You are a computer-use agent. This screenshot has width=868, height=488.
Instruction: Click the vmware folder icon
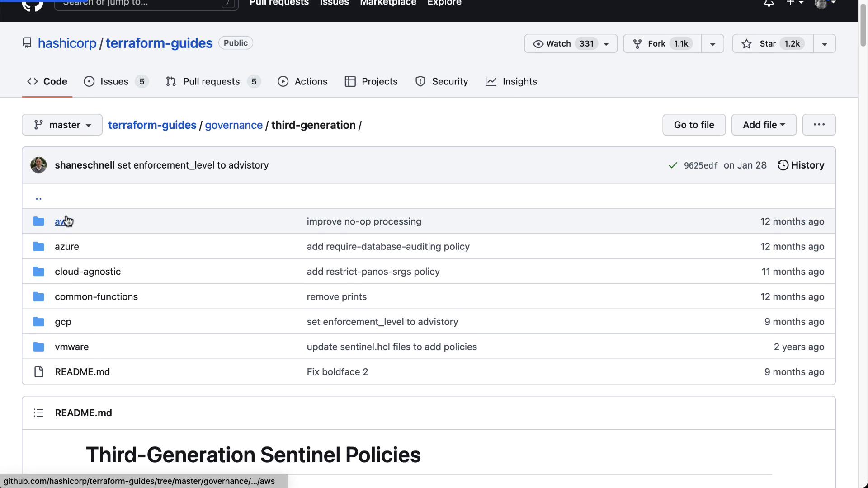(39, 347)
